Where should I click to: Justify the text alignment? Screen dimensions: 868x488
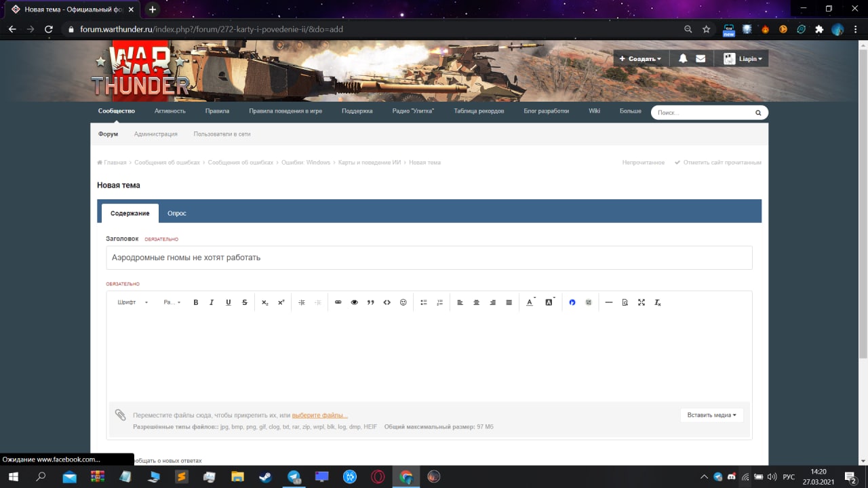[x=509, y=302]
